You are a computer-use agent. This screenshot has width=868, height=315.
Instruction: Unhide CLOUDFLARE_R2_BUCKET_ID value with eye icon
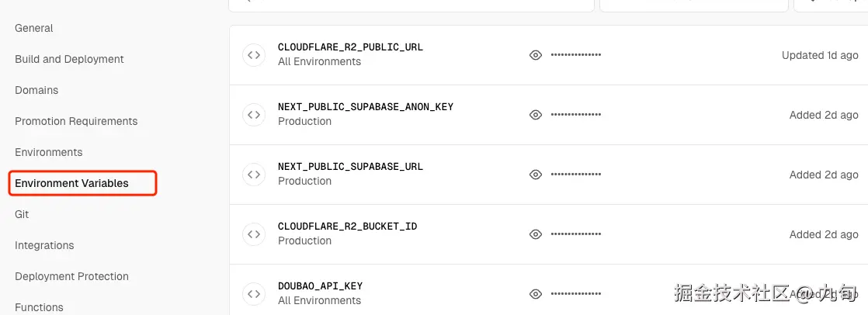pyautogui.click(x=535, y=234)
